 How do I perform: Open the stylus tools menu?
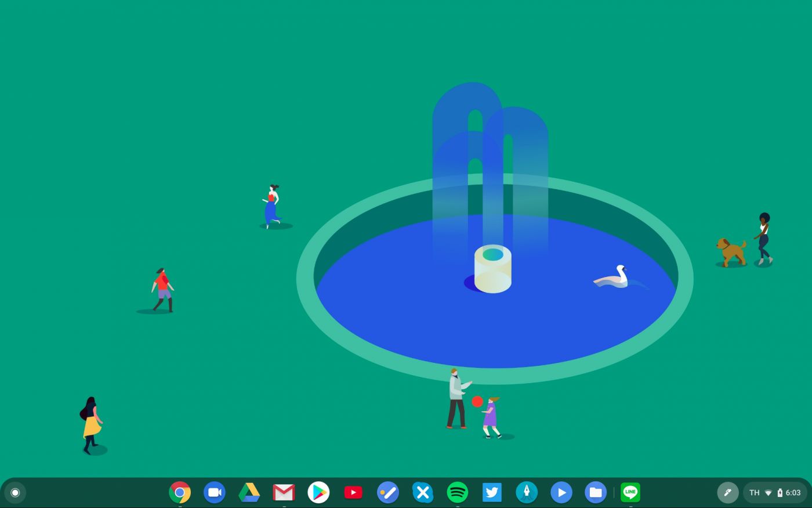727,492
